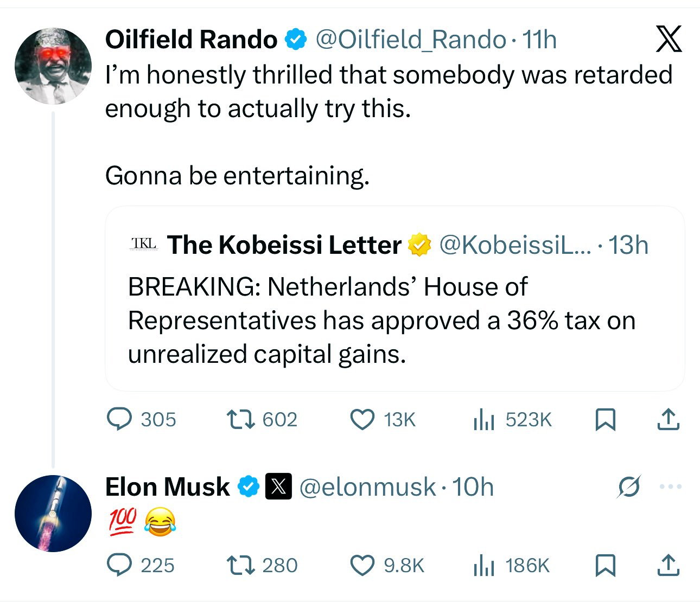
Task: View analytics showing 186K views
Action: click(x=484, y=565)
